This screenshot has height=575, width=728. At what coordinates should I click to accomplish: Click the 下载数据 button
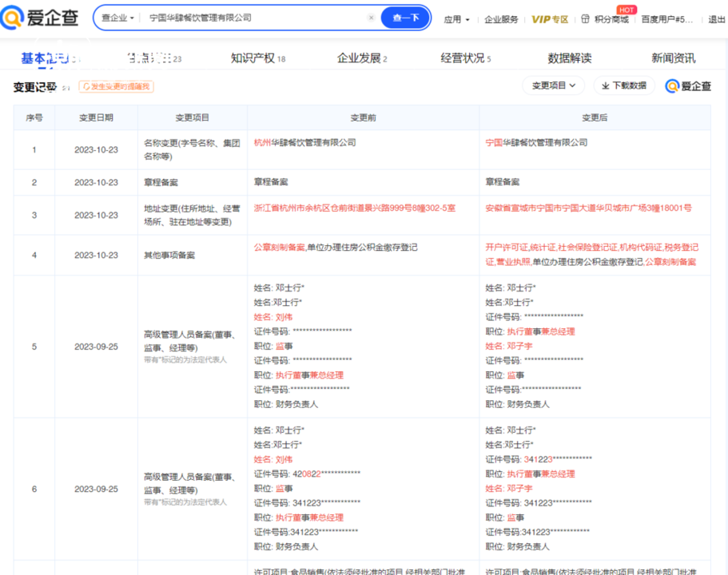[x=624, y=85]
